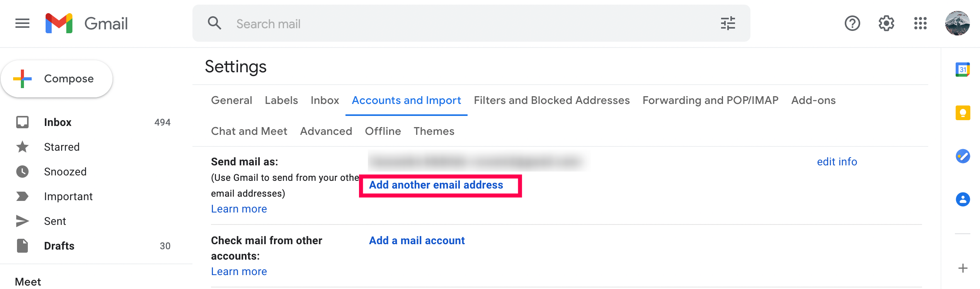Image resolution: width=980 pixels, height=289 pixels.
Task: Open Google Keep side panel icon
Action: [963, 113]
